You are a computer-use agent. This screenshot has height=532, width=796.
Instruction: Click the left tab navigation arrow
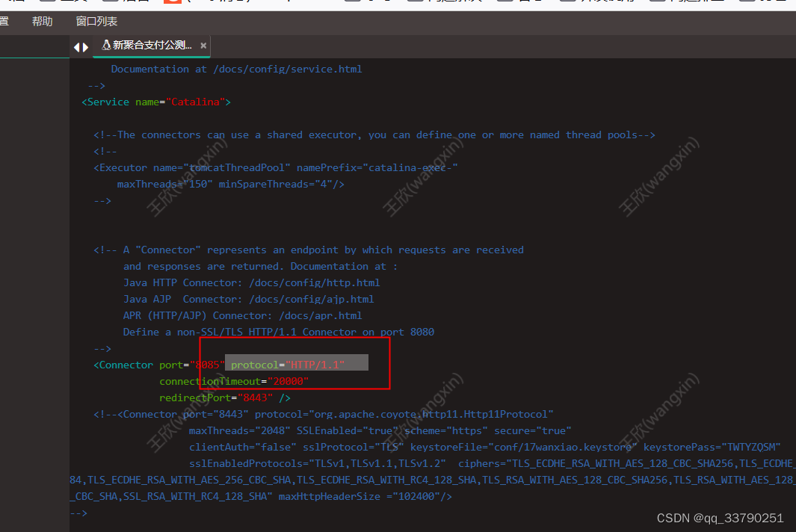click(77, 46)
